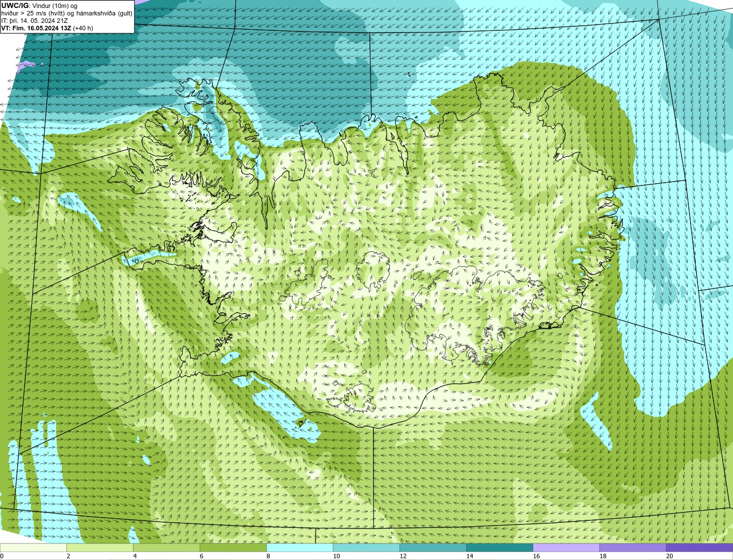
Task: Click the title line 'UWC/IG: Vindur (10m) og'
Action: (40, 6)
